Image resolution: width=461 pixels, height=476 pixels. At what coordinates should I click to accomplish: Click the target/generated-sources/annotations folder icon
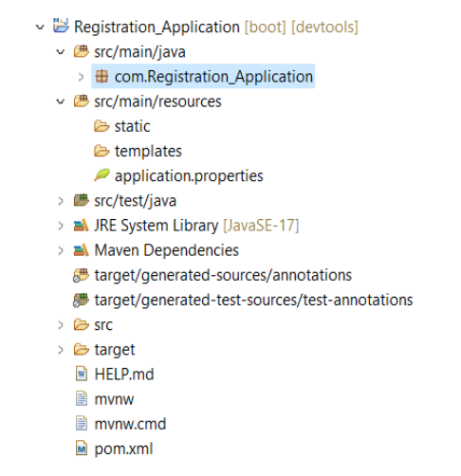pos(81,275)
